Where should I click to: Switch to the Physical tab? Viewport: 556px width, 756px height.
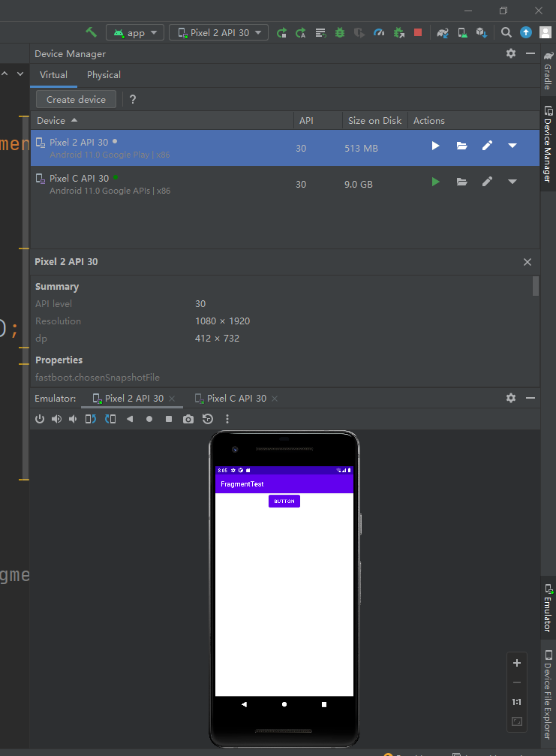click(x=104, y=75)
